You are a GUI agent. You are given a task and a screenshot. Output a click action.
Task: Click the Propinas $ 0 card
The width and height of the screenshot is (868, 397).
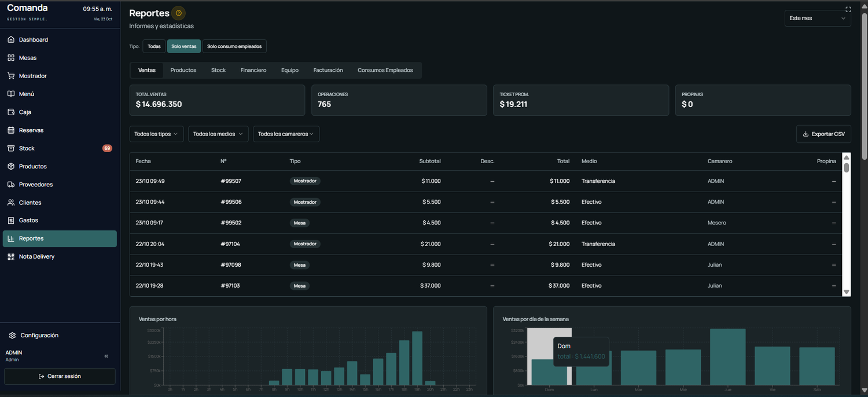[763, 100]
